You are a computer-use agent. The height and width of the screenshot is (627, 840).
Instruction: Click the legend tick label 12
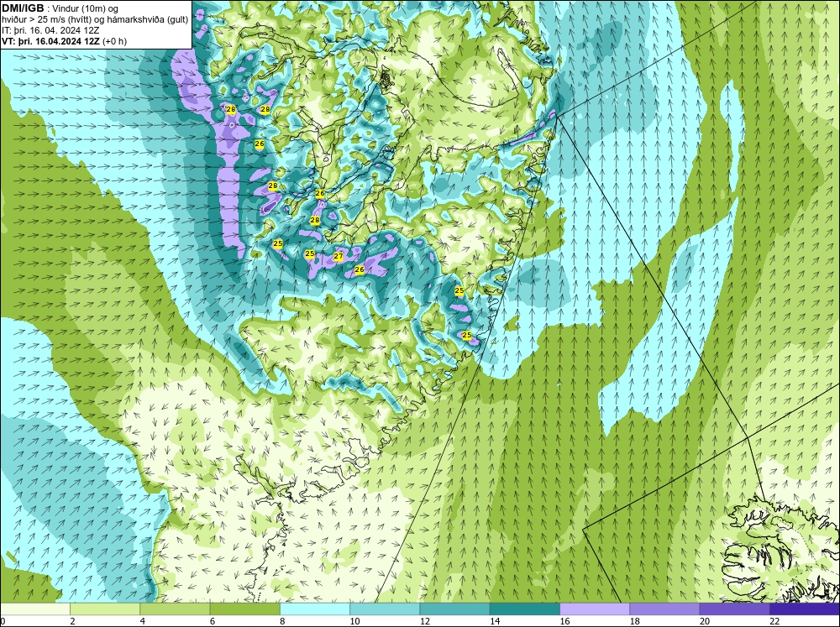[425, 621]
